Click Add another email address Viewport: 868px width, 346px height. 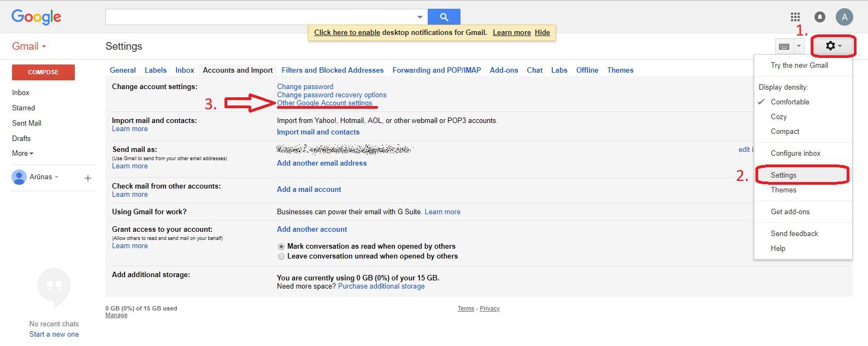point(322,163)
